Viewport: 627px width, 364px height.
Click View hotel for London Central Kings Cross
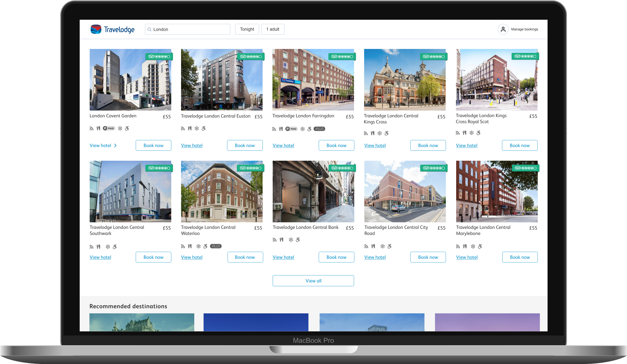pos(375,146)
